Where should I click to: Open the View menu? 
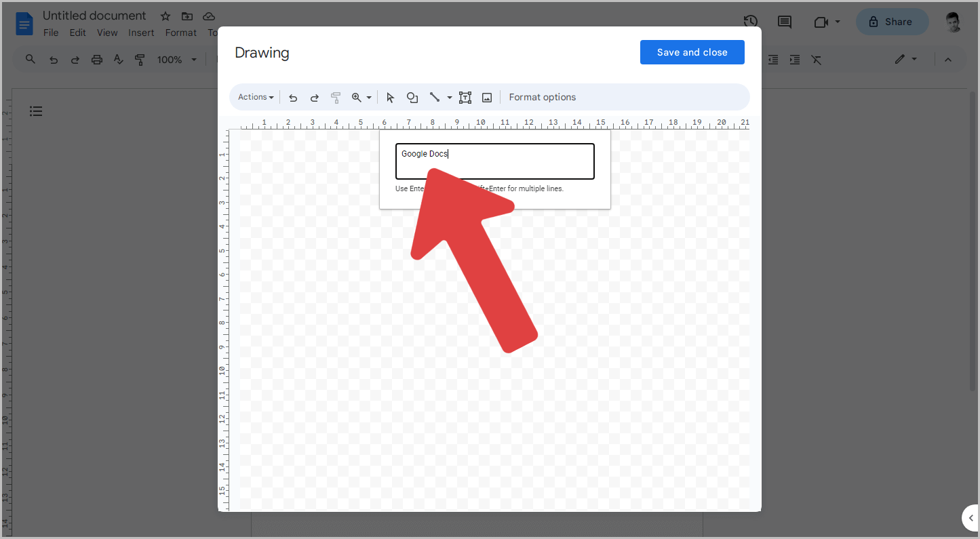point(107,33)
